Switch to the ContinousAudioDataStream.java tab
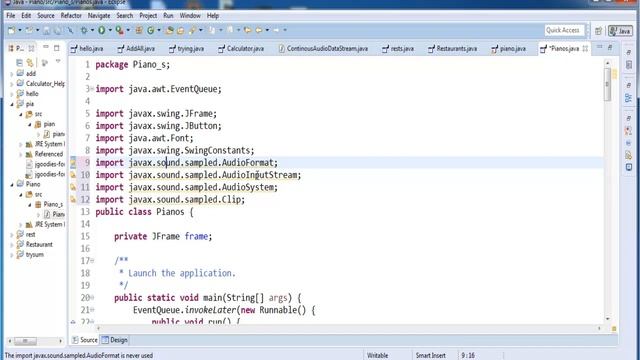The width and height of the screenshot is (640, 360). click(x=323, y=49)
